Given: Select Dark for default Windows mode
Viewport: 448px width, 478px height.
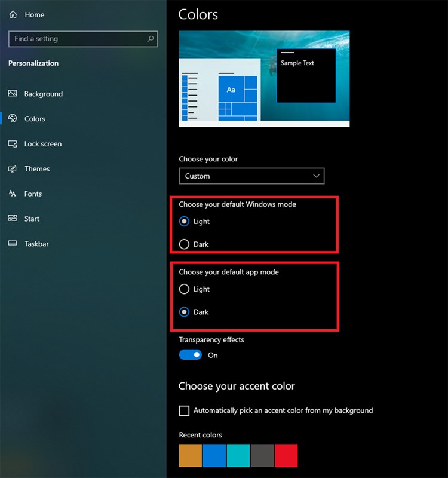Looking at the screenshot, I should (x=184, y=244).
